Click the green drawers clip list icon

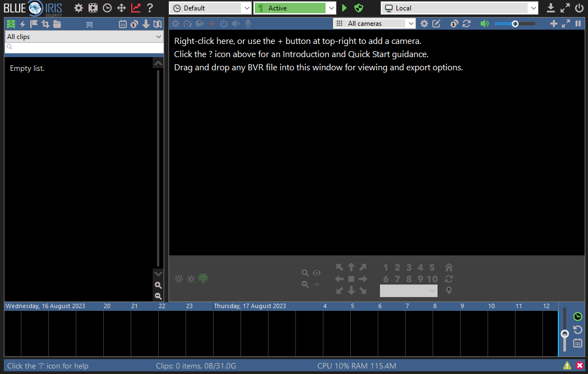(11, 24)
